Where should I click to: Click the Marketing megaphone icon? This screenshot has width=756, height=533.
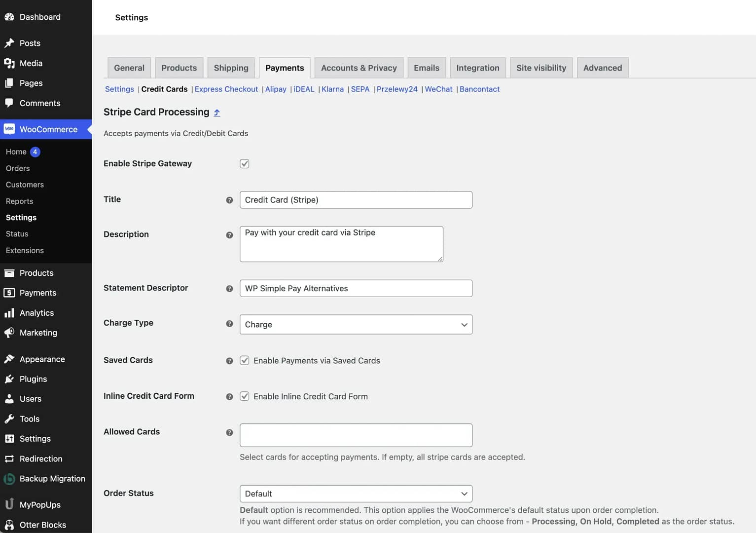pos(9,333)
